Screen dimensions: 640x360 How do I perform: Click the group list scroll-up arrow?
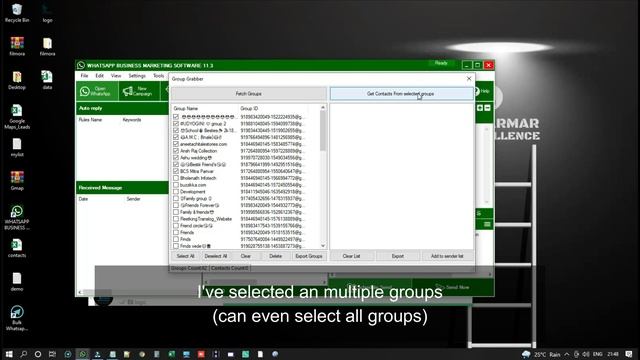coord(323,108)
